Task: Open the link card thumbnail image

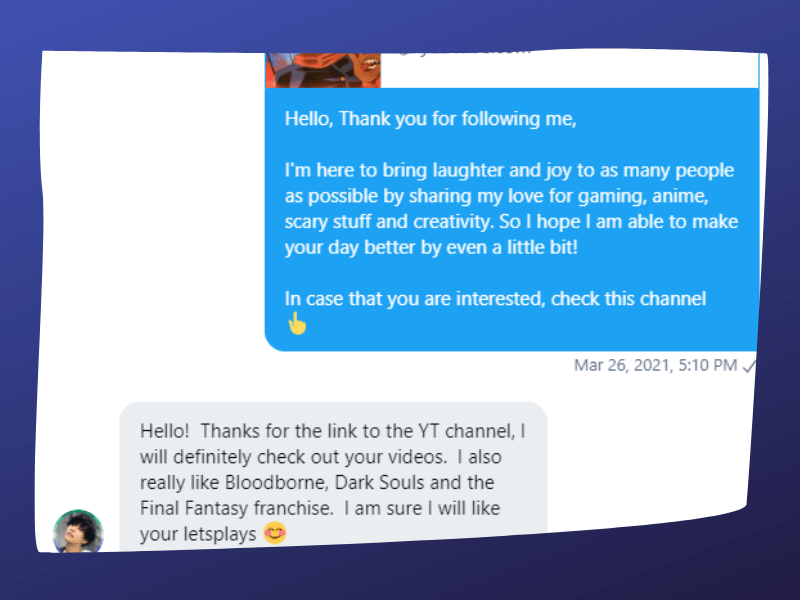Action: coord(323,70)
